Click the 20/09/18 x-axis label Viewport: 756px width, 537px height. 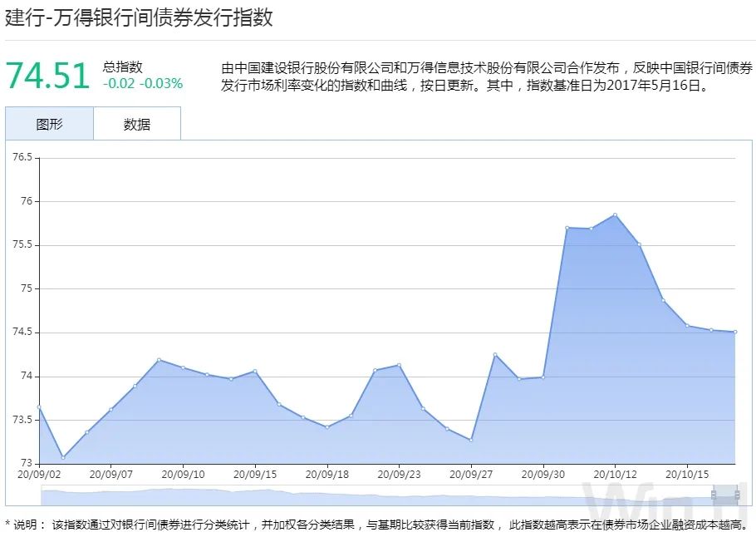[327, 475]
